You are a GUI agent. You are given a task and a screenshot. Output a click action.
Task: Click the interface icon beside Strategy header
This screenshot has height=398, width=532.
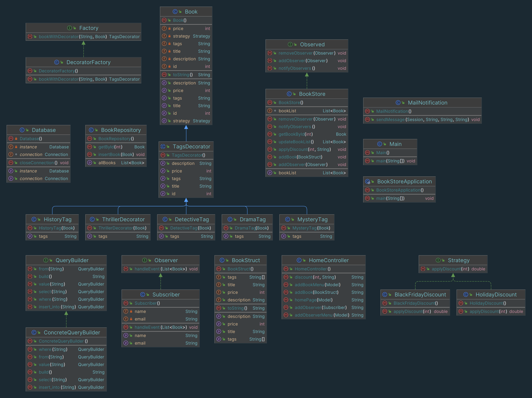pyautogui.click(x=438, y=260)
